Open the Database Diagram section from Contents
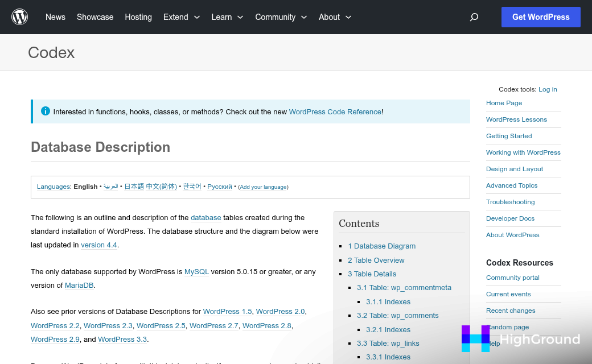This screenshot has width=592, height=364. [381, 246]
